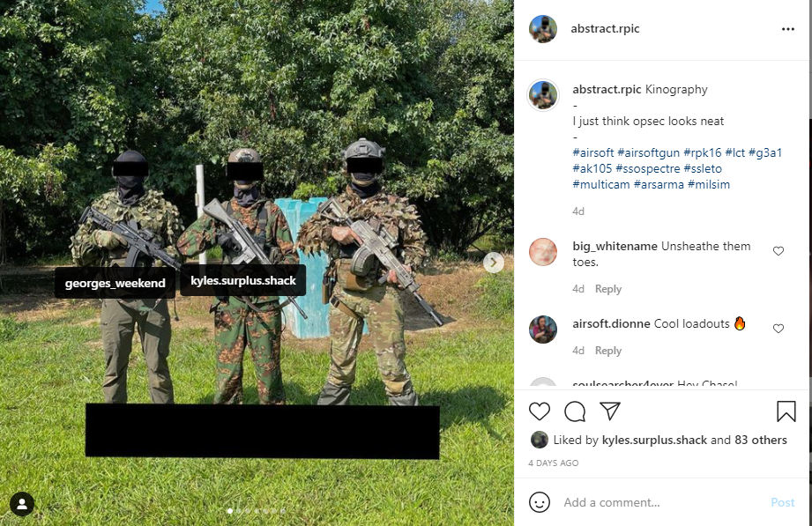
Task: Like the post with the heart icon
Action: [539, 411]
